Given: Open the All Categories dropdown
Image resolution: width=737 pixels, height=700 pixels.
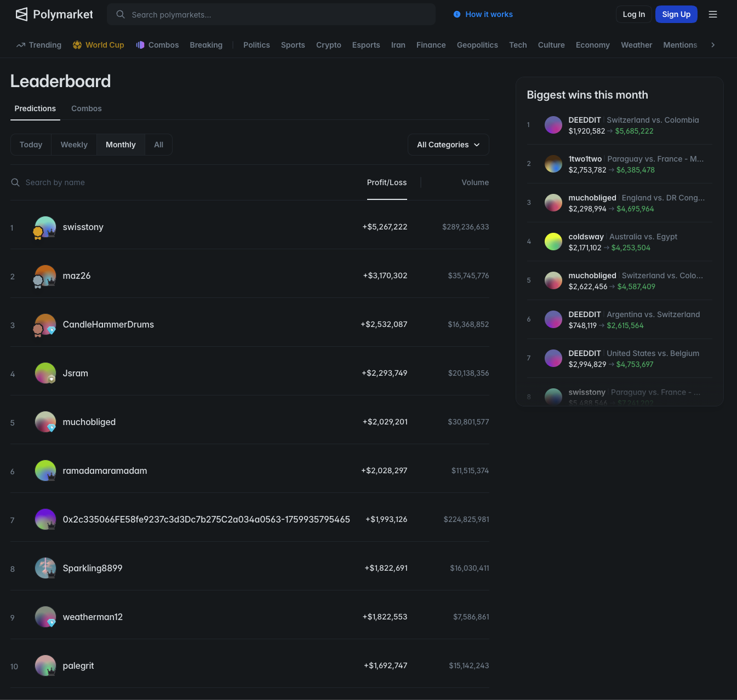Looking at the screenshot, I should click(448, 145).
